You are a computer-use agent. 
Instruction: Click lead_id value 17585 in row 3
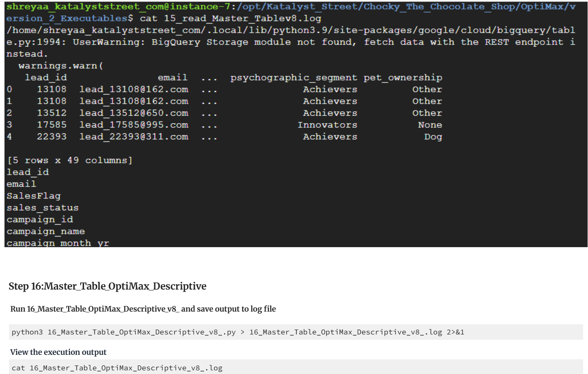click(x=52, y=125)
